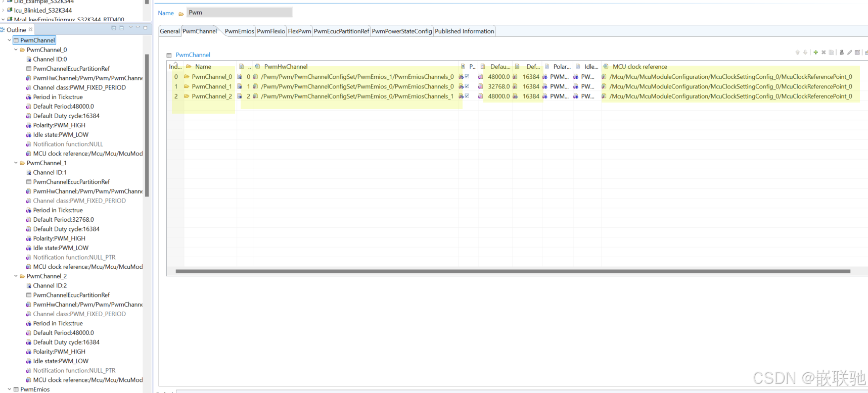The width and height of the screenshot is (868, 393).
Task: Expand Icu_BlinkLed_S32K344 project node
Action: [x=3, y=10]
